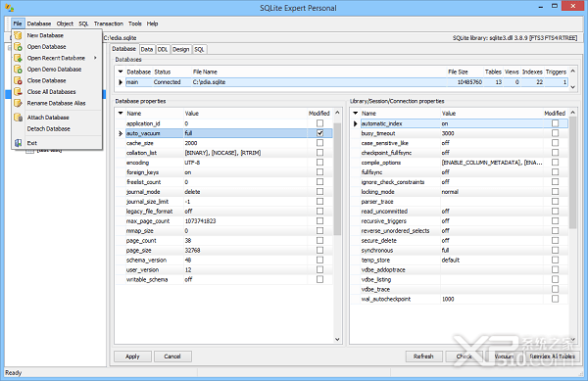Click the Exit icon in File menu

(18, 143)
